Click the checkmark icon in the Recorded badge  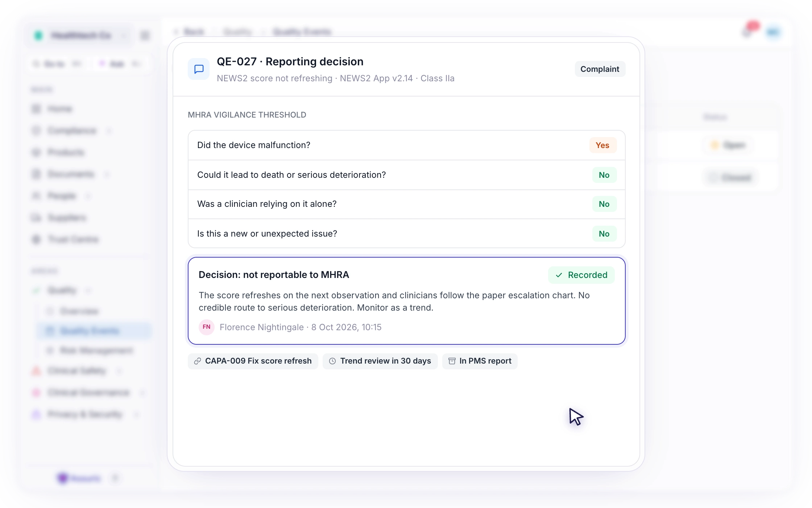(x=559, y=275)
